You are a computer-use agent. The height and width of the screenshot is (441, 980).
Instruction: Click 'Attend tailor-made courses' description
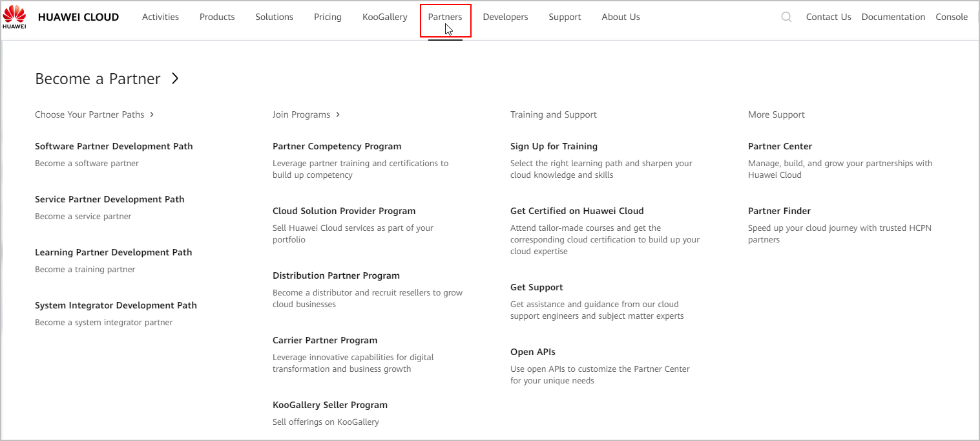coord(605,240)
